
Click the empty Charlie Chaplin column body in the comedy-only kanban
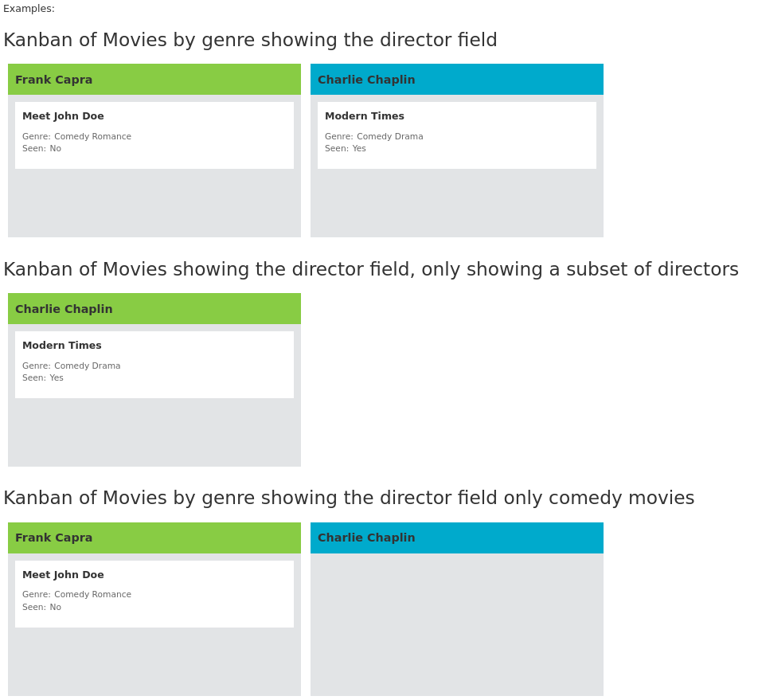pos(456,624)
